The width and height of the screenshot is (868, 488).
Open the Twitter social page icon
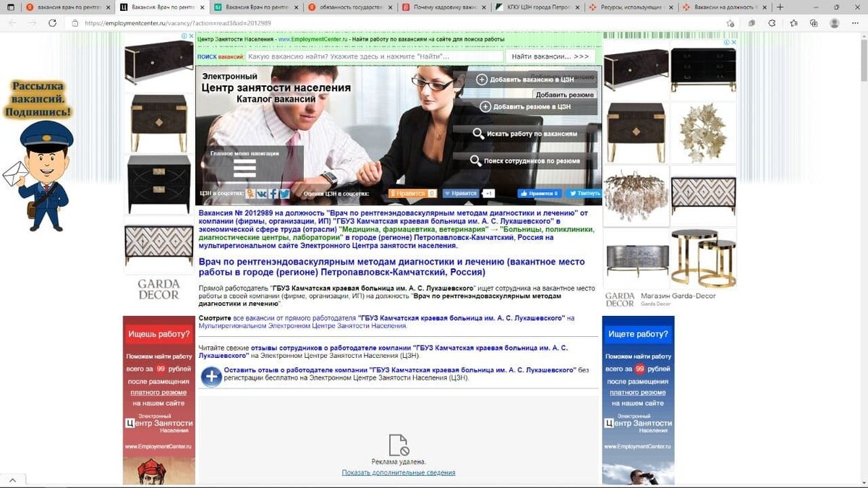pyautogui.click(x=284, y=194)
